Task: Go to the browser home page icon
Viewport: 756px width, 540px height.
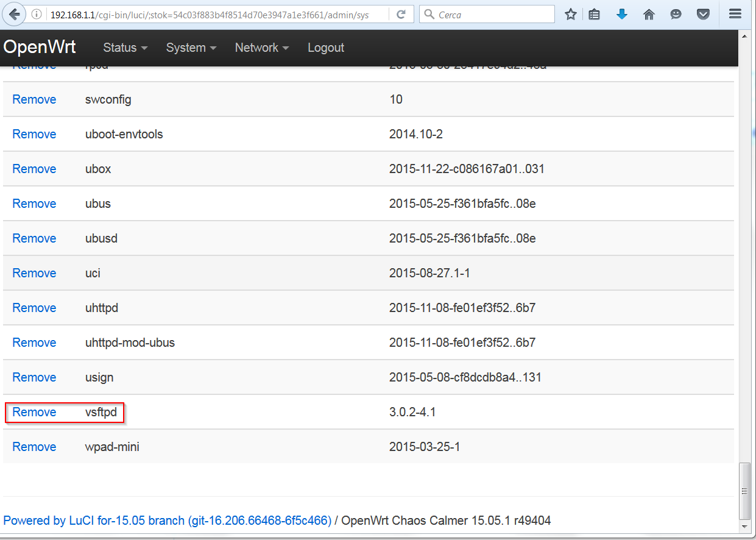Action: pos(649,14)
